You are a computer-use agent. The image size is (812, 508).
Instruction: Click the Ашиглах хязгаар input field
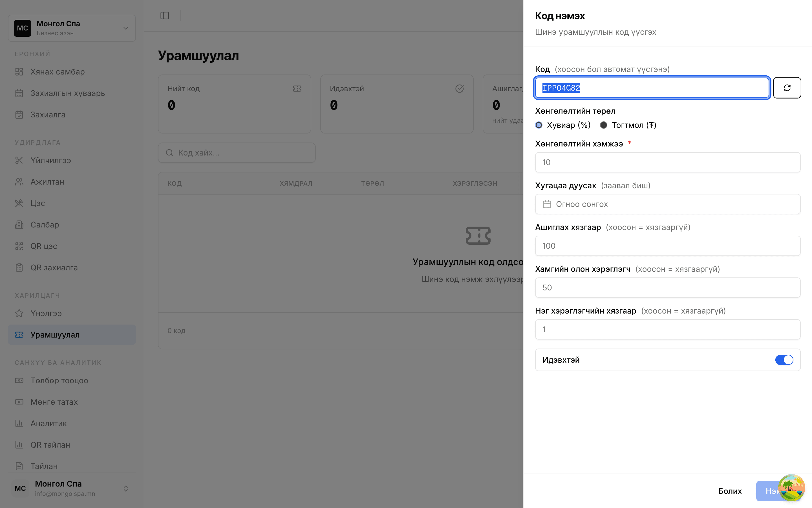click(668, 246)
